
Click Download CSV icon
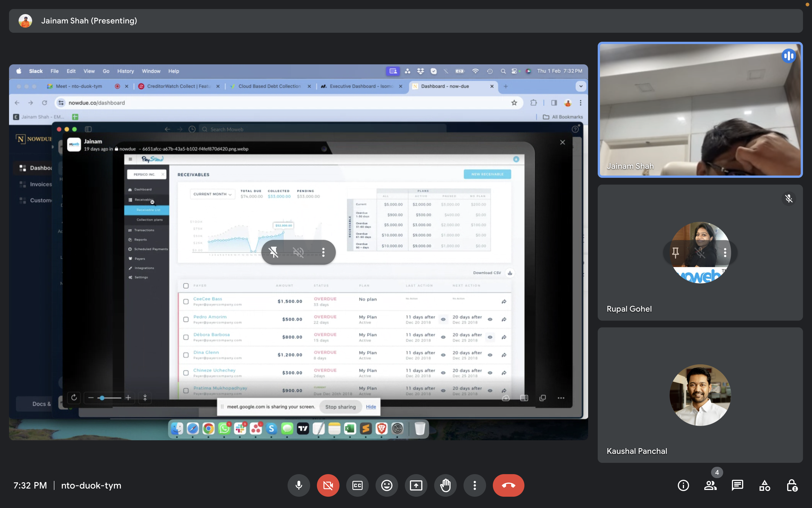tap(510, 273)
